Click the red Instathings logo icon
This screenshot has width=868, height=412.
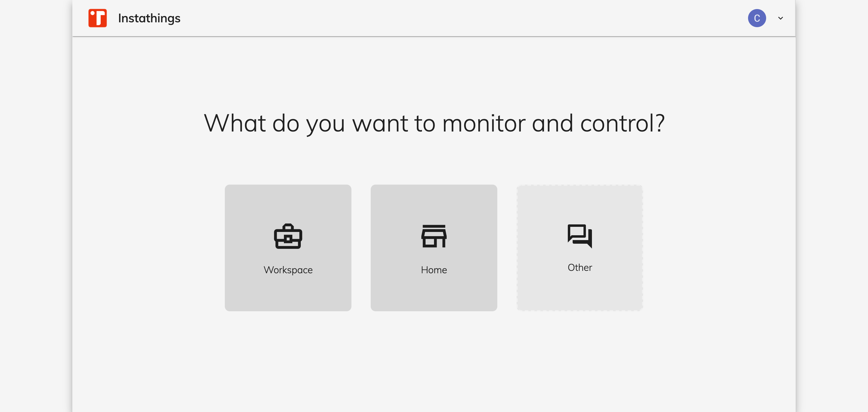(98, 18)
